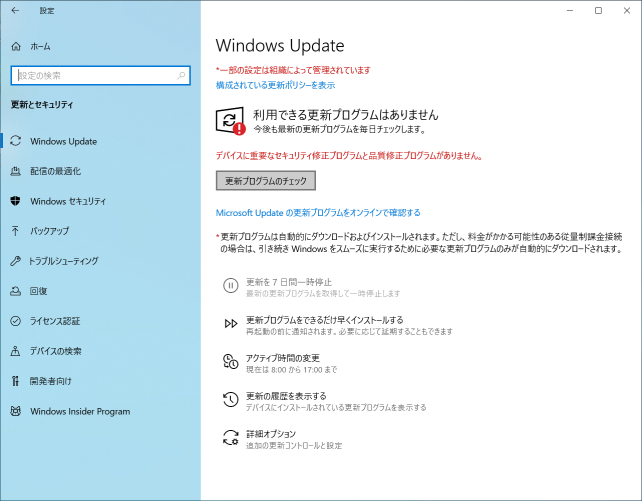Minimize the 設定 window
This screenshot has height=501, width=642.
(x=570, y=11)
